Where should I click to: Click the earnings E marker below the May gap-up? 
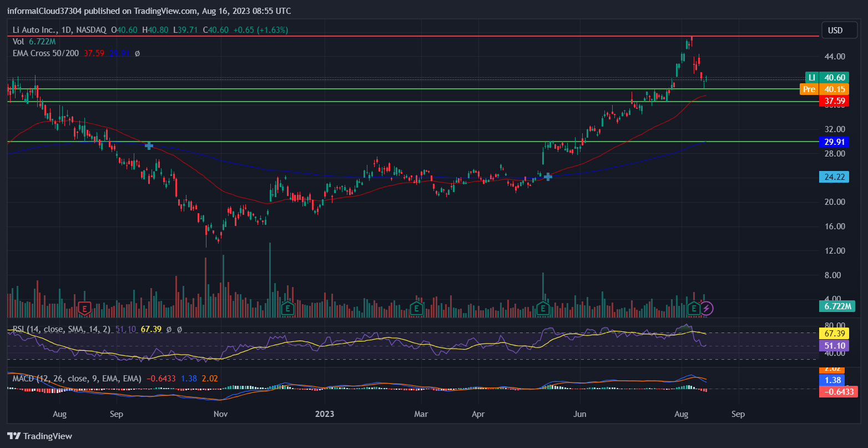click(543, 308)
